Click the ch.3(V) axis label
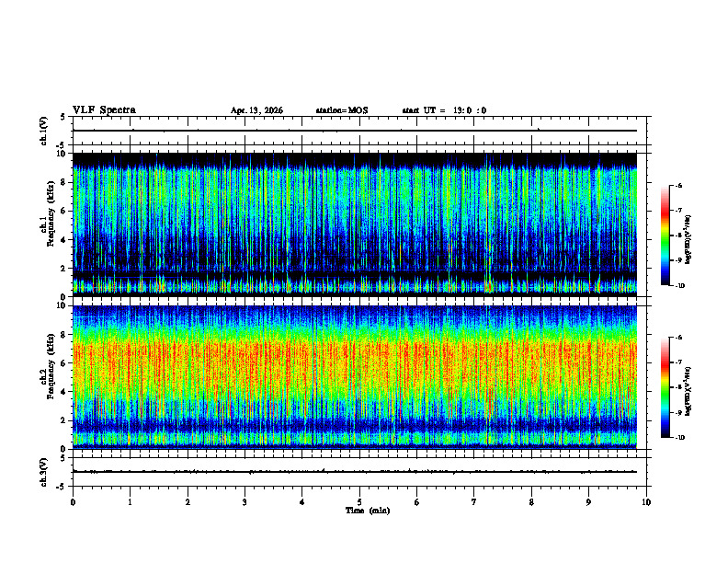 (44, 472)
